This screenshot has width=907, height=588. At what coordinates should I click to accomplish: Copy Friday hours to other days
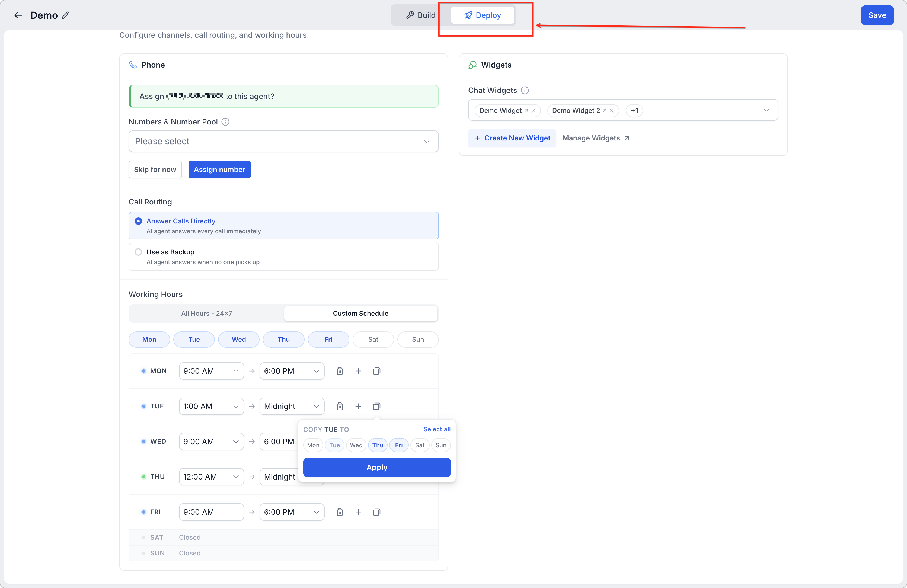(376, 512)
